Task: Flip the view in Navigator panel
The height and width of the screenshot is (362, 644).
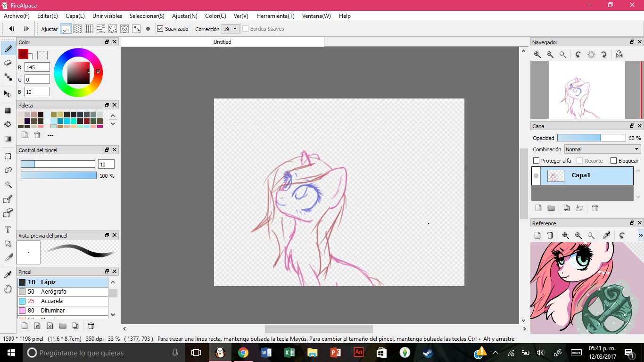Action: [x=619, y=55]
